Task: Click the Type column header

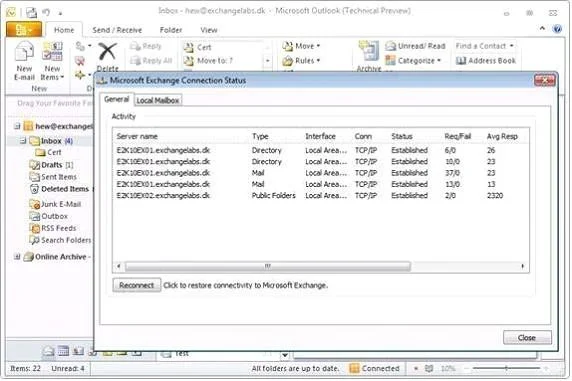Action: pyautogui.click(x=260, y=136)
